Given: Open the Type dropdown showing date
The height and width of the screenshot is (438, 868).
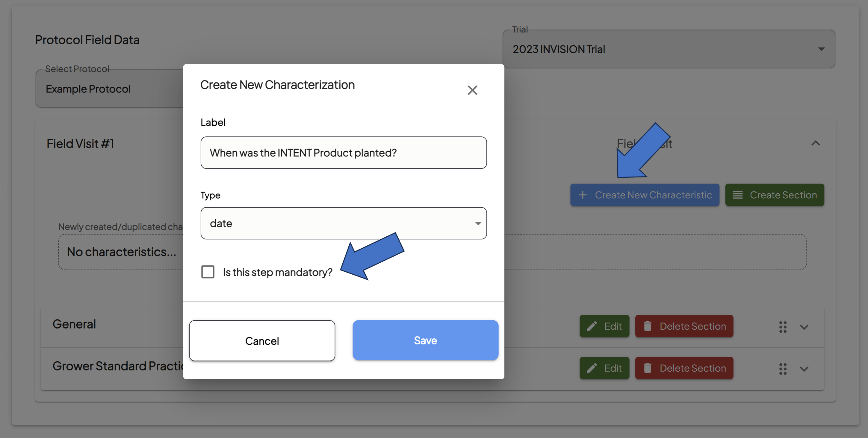Looking at the screenshot, I should [x=343, y=223].
